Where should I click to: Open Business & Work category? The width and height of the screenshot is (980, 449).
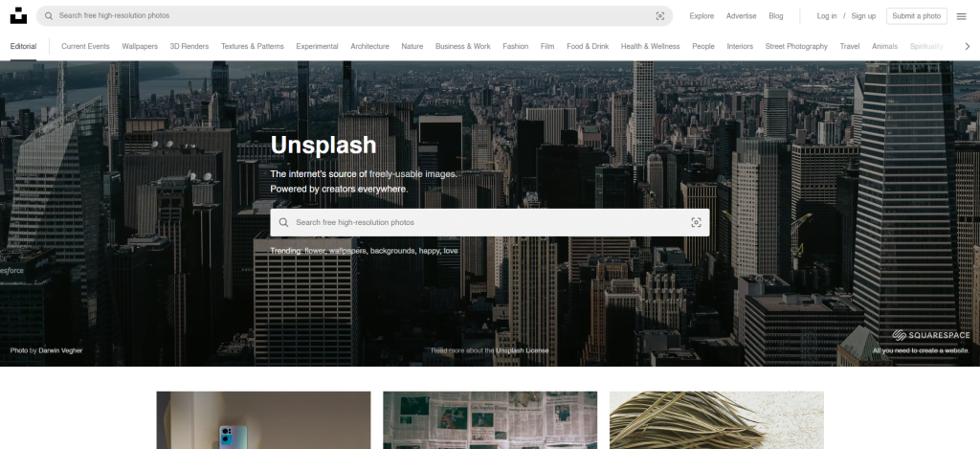coord(462,46)
